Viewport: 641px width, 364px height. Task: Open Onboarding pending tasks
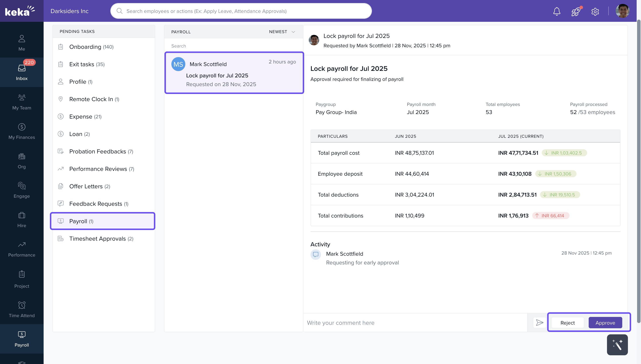91,47
